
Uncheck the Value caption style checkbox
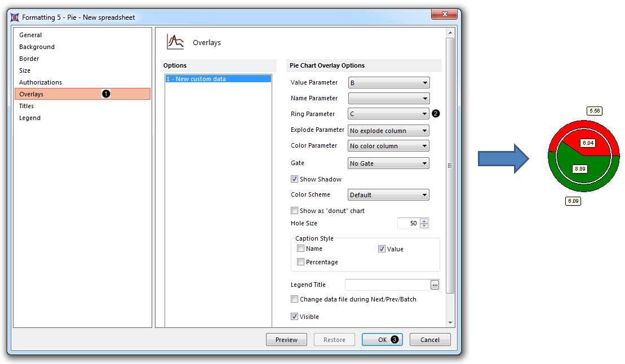tap(382, 248)
